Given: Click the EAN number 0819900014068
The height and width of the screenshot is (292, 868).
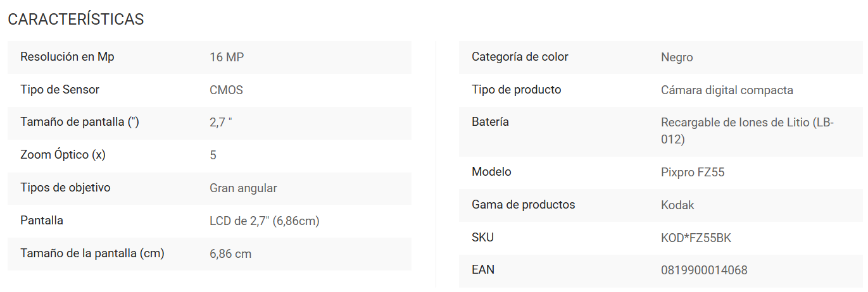Looking at the screenshot, I should pos(704,271).
